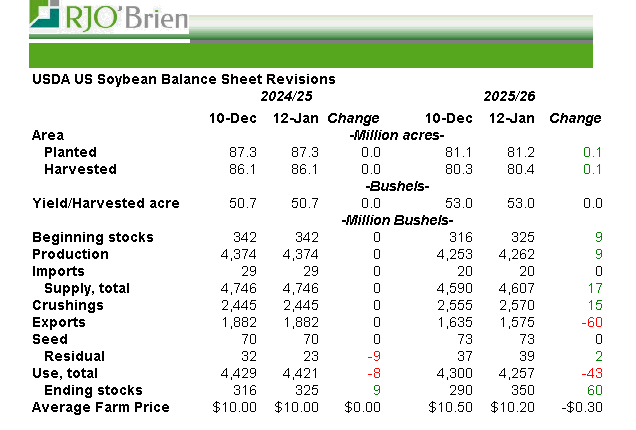This screenshot has width=636, height=430.
Task: Click the Production row label
Action: pos(70,254)
